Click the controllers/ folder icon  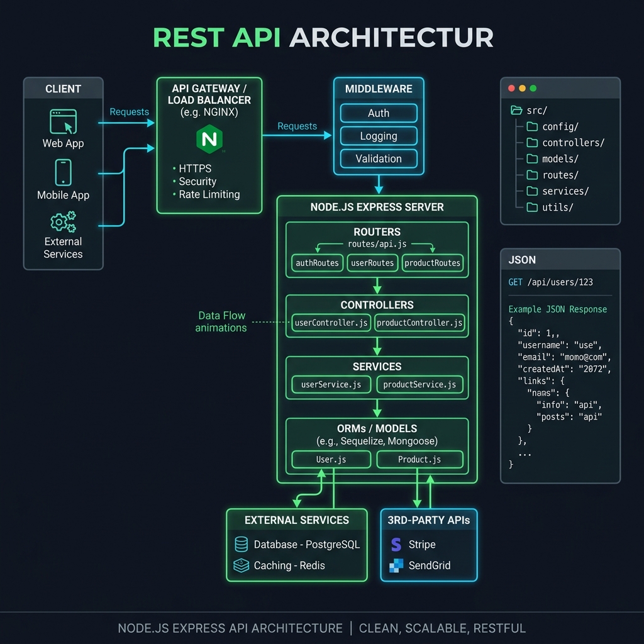click(x=532, y=143)
